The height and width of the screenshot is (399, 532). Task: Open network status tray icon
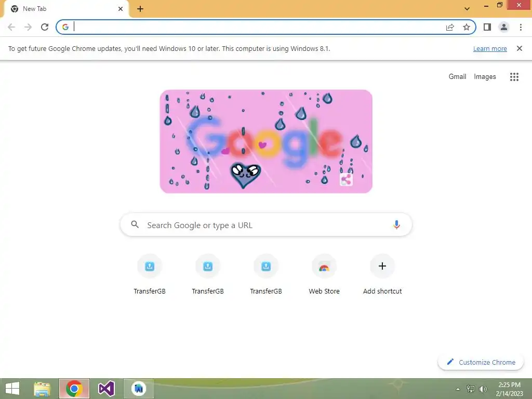click(x=471, y=389)
